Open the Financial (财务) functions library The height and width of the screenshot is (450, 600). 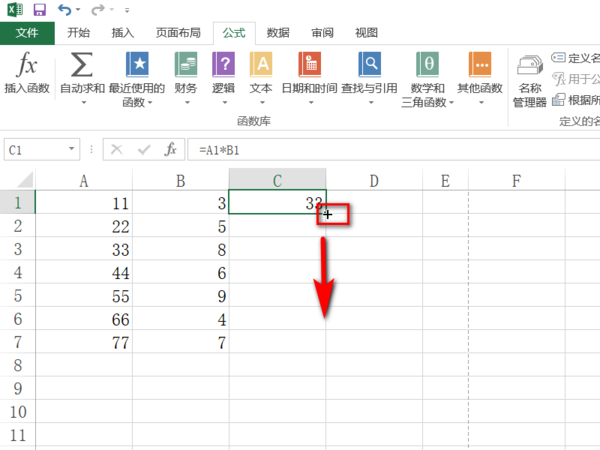[x=186, y=78]
